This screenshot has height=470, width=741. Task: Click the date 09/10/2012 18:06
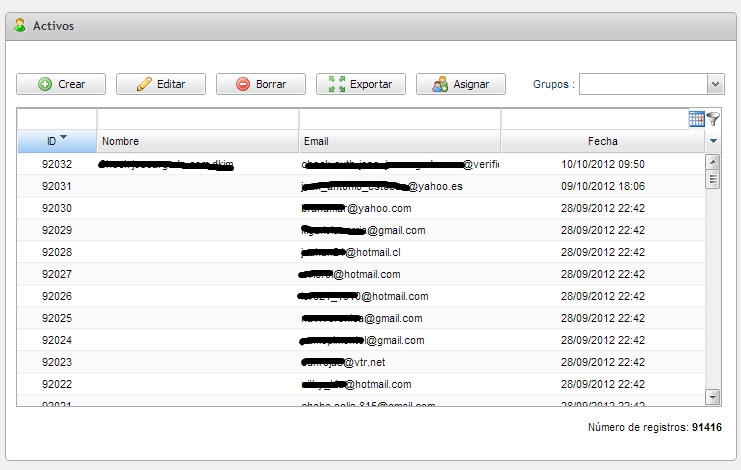pos(603,186)
